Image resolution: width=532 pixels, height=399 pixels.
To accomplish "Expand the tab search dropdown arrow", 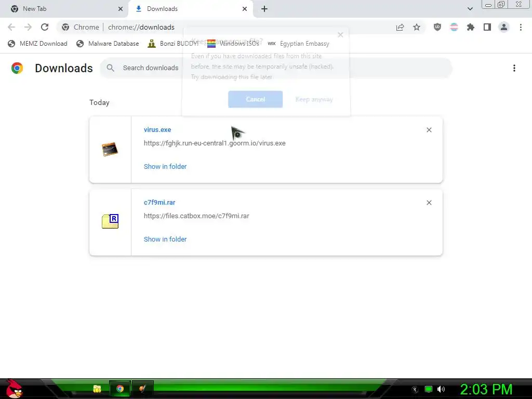I will tap(470, 9).
